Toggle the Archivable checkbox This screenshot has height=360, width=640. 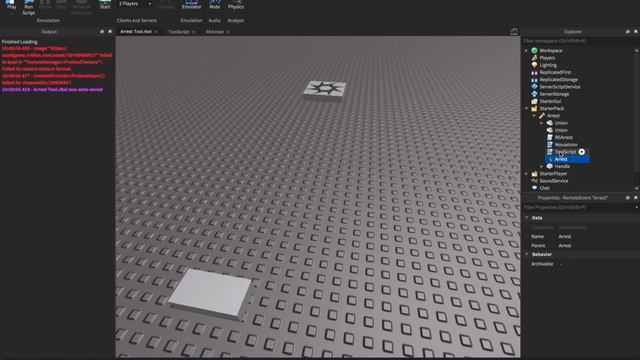[562, 264]
